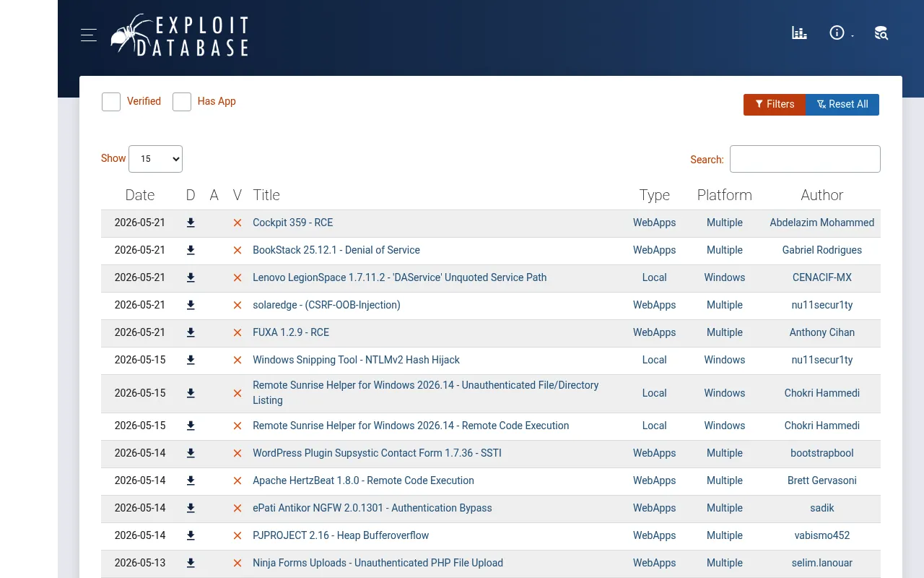Click unverified X icon for Windows Snipping Tool

coord(237,361)
